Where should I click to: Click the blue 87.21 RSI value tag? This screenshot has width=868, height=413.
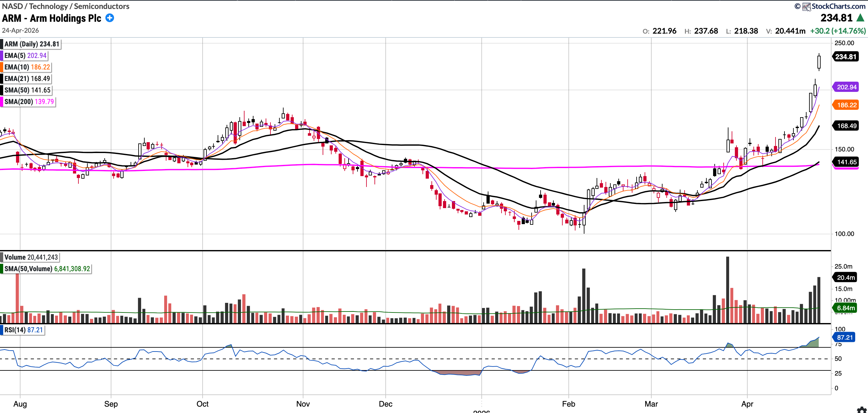pos(844,337)
